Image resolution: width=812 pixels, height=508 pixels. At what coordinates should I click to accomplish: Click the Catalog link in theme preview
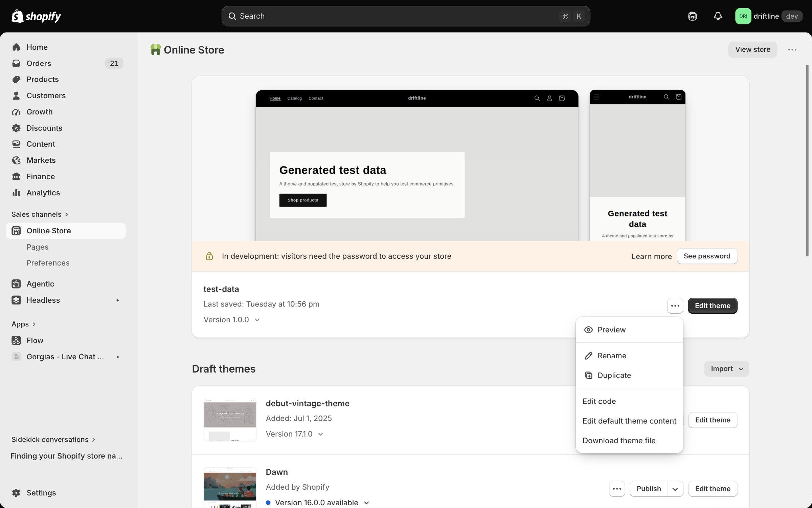294,98
